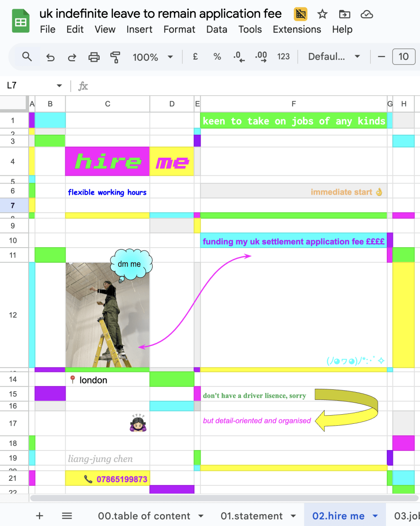Open the Extensions menu

pos(297,30)
